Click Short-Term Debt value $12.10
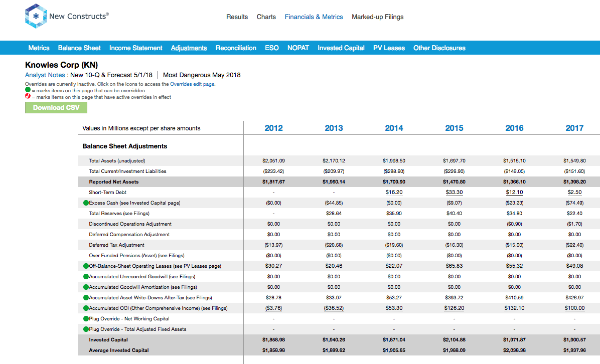 514,193
